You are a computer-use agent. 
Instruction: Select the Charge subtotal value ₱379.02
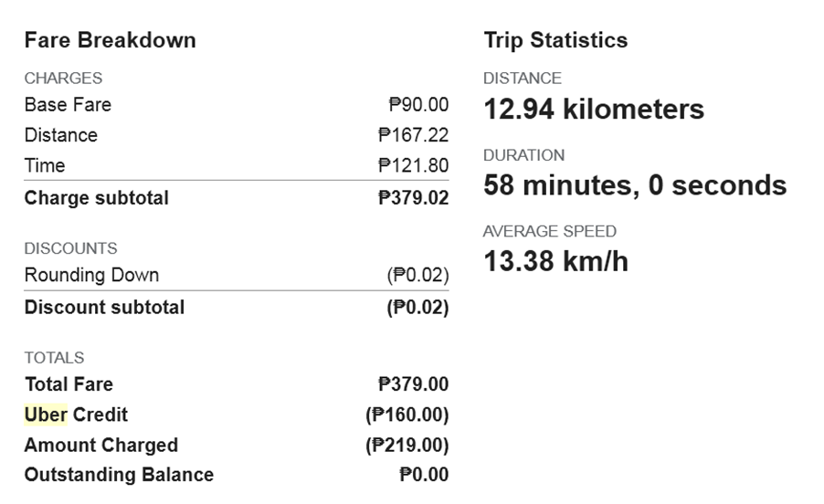pyautogui.click(x=413, y=198)
